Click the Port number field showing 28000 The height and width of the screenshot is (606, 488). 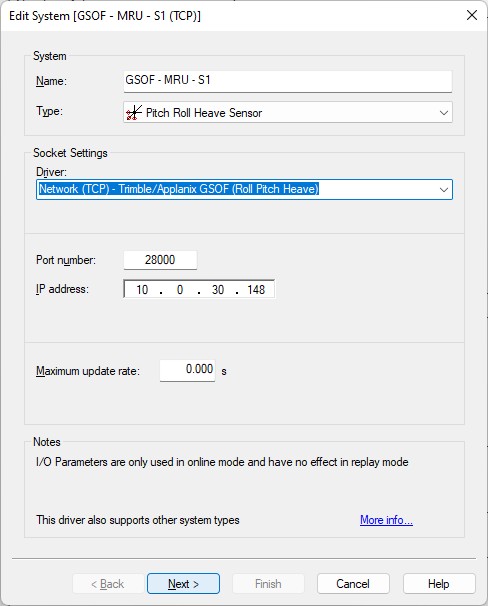tap(160, 260)
